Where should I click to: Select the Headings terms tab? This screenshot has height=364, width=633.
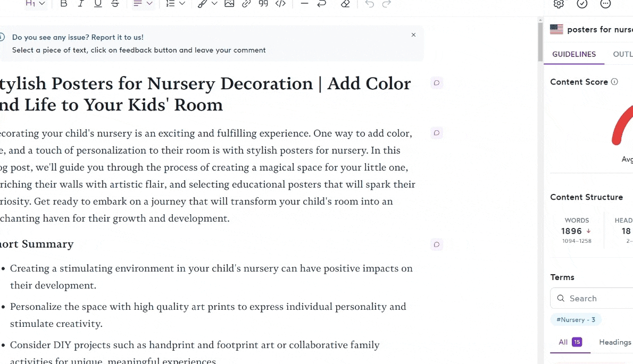615,342
